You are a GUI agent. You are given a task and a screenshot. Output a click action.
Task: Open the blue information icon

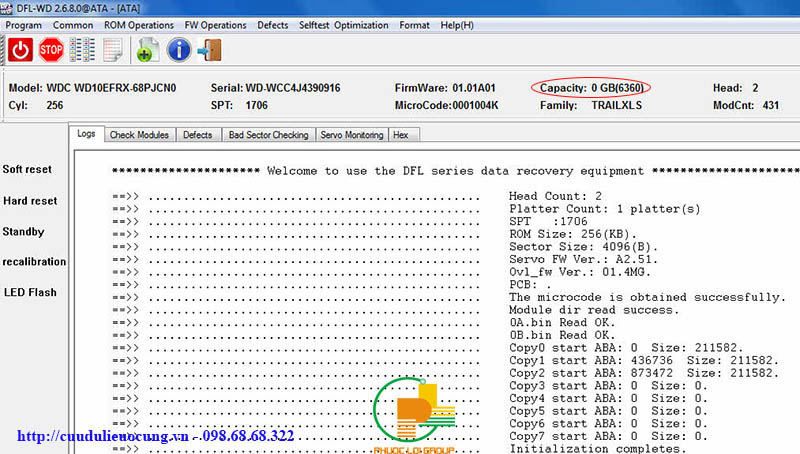tap(179, 48)
